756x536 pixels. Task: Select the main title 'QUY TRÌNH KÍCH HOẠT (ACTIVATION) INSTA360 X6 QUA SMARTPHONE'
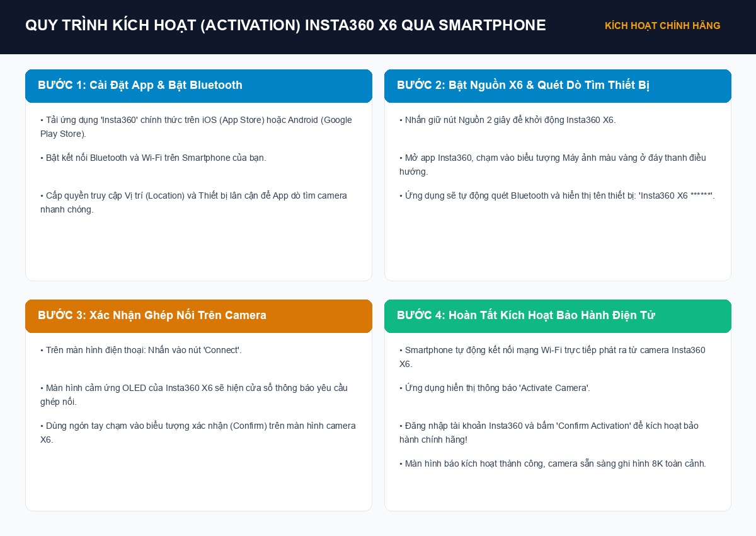(285, 25)
